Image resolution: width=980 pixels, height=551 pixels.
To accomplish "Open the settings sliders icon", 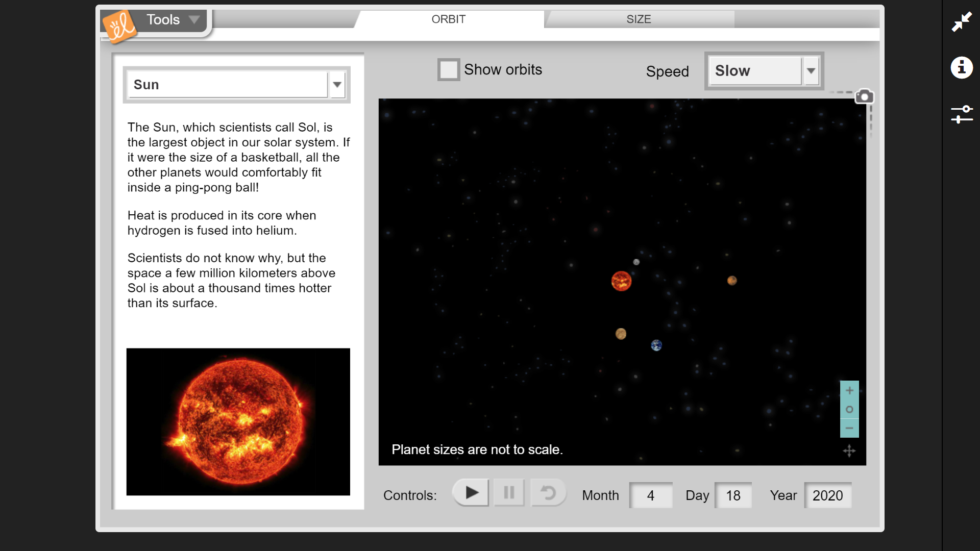I will pos(962,114).
